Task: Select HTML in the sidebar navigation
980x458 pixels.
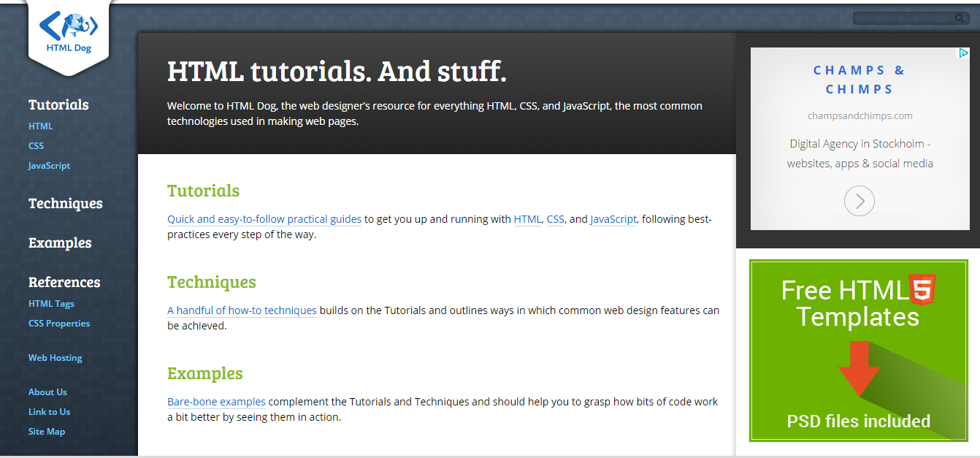Action: pos(40,126)
